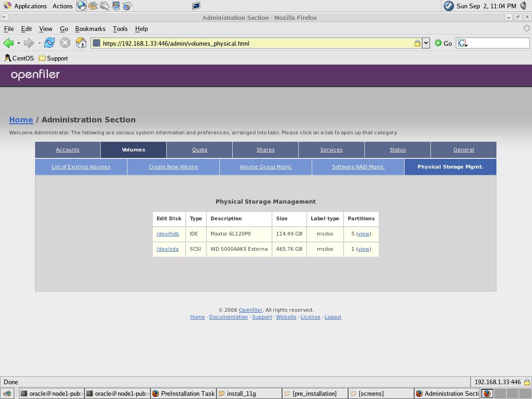The height and width of the screenshot is (399, 532).
Task: Open the Edit menu
Action: pyautogui.click(x=26, y=29)
